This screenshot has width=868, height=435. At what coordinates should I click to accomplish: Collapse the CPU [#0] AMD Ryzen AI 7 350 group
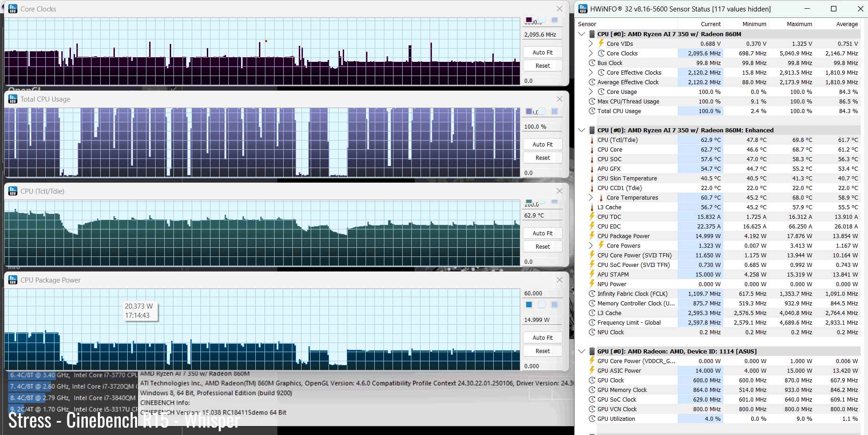click(x=582, y=34)
